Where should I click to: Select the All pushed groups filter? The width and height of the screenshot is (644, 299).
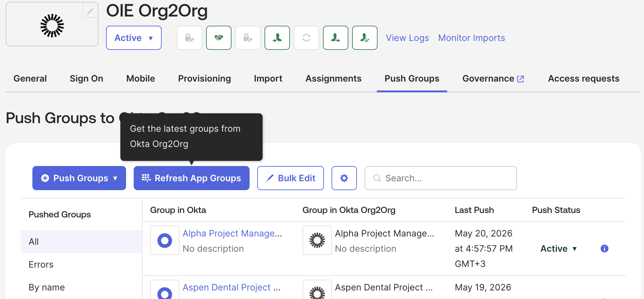(81, 242)
